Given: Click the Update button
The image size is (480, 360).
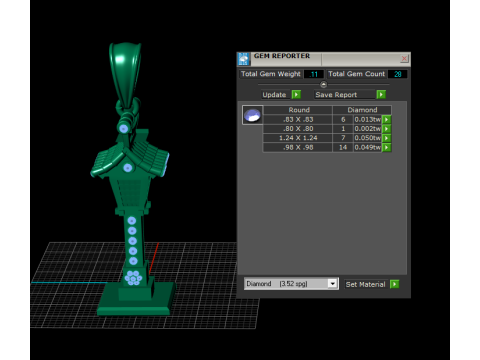Looking at the screenshot, I should 274,95.
